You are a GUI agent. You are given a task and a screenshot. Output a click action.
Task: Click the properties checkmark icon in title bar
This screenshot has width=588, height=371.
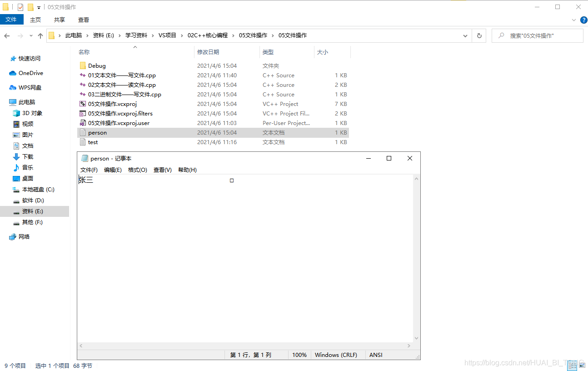[20, 7]
